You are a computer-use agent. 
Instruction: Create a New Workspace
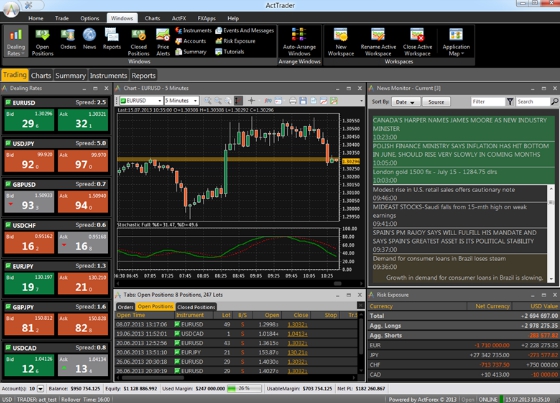pyautogui.click(x=341, y=41)
